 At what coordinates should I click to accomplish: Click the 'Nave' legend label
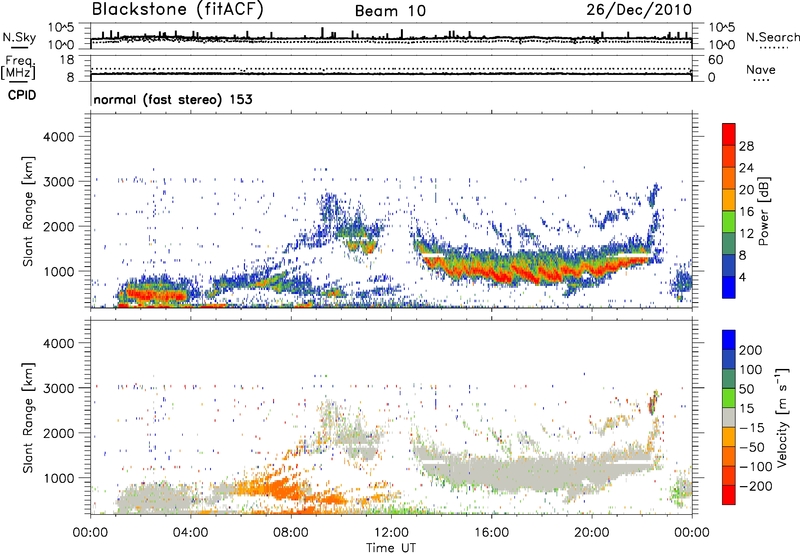[x=761, y=69]
